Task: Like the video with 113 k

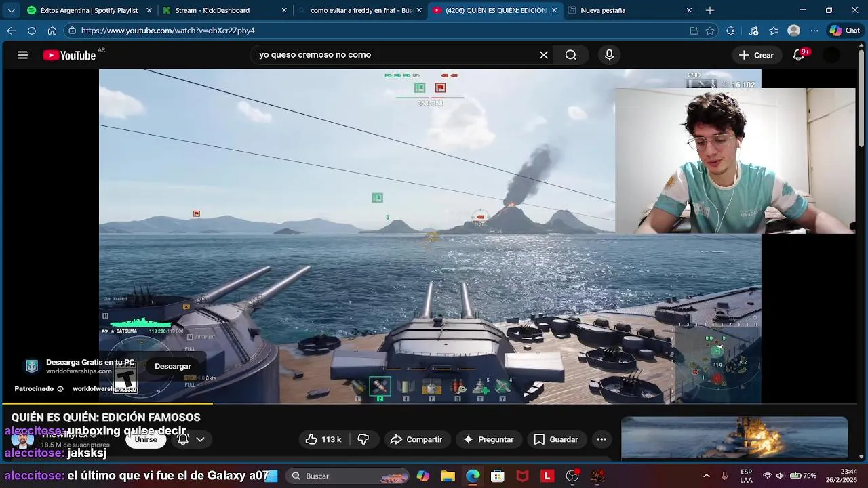Action: [x=323, y=439]
